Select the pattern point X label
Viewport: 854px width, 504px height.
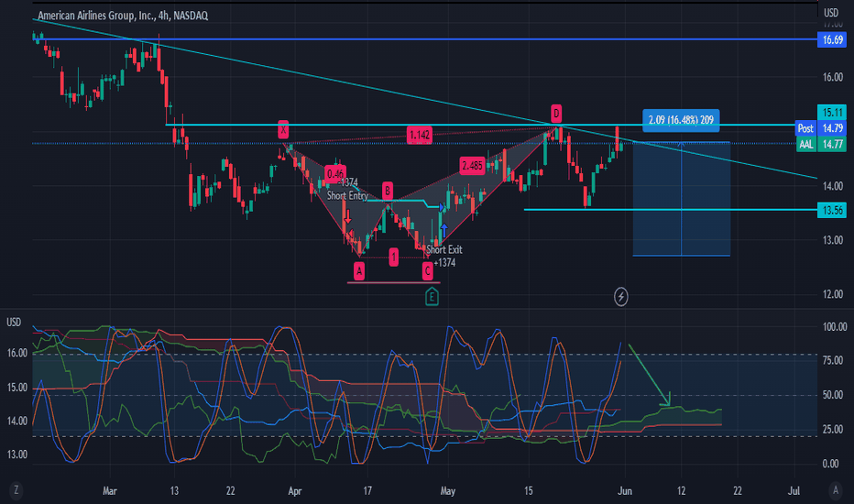(283, 130)
